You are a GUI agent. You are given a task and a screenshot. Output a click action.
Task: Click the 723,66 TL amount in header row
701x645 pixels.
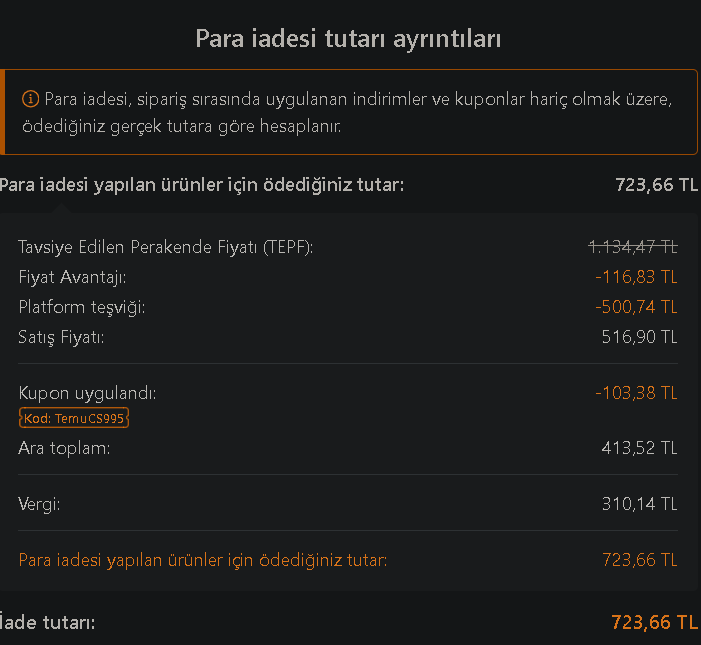click(x=656, y=185)
